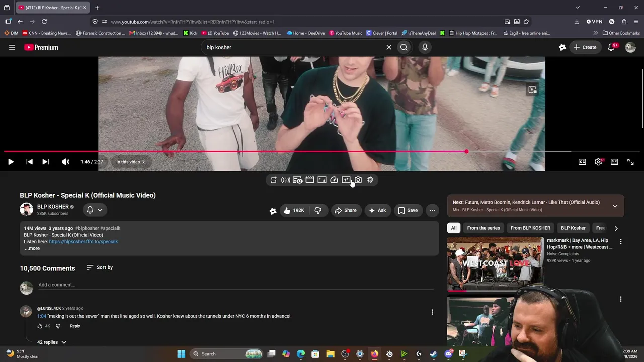
Task: Open the Kick bookmark
Action: (190, 33)
